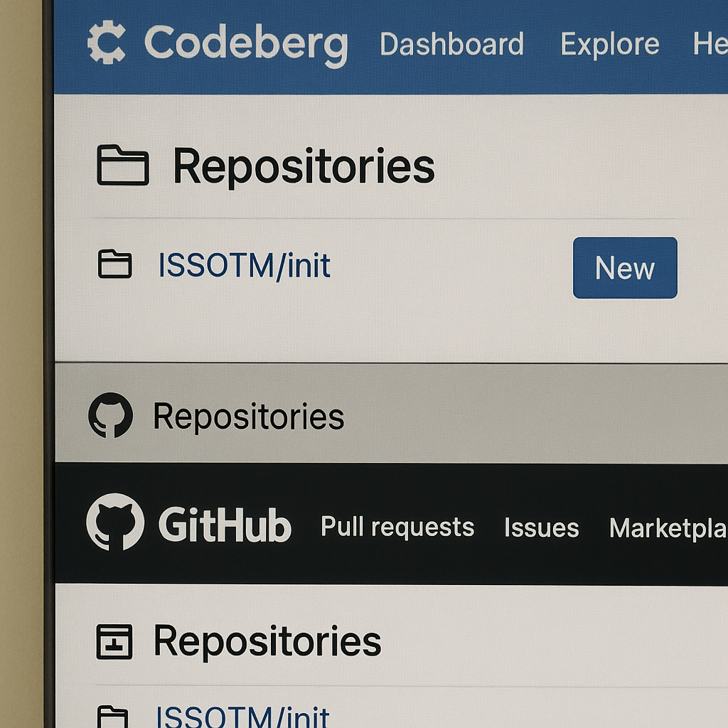Click the Codeberg logo icon

pyautogui.click(x=107, y=43)
